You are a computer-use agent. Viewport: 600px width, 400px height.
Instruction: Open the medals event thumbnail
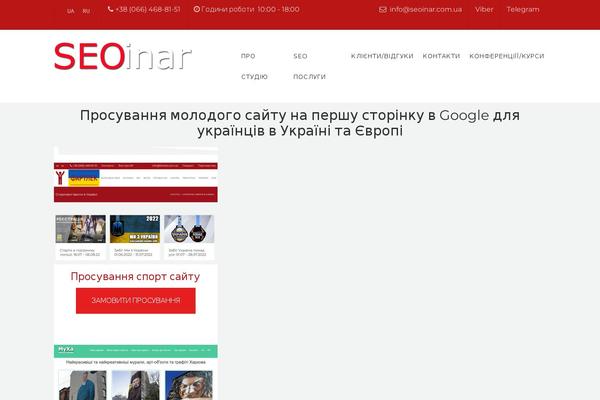pyautogui.click(x=189, y=229)
